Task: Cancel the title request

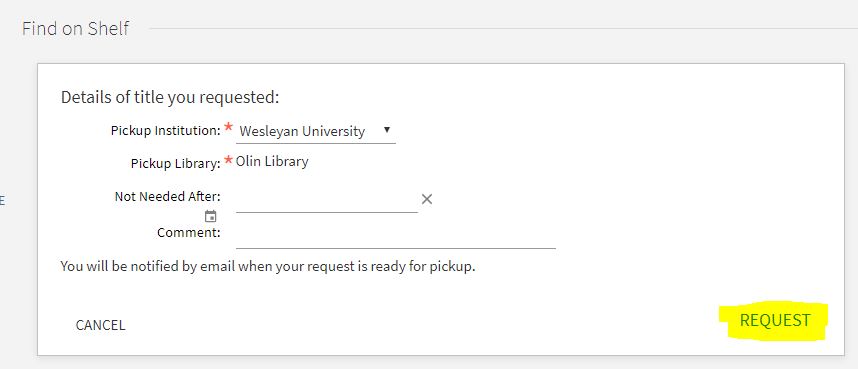Action: [x=101, y=325]
